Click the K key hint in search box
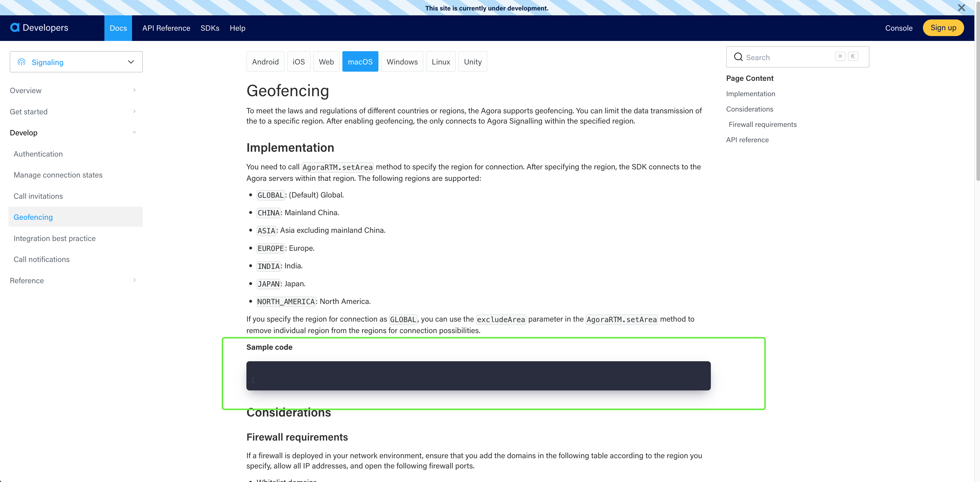Screen dimensions: 980x482 [x=853, y=56]
